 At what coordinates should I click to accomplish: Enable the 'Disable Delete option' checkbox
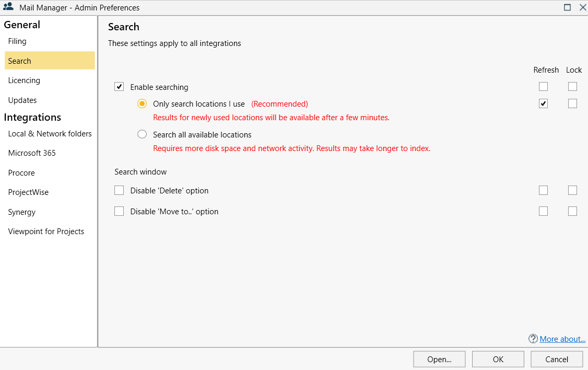point(119,190)
